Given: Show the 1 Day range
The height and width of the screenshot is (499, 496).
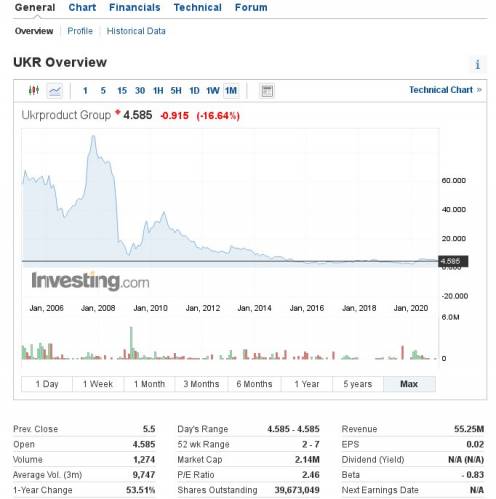Looking at the screenshot, I should [47, 384].
